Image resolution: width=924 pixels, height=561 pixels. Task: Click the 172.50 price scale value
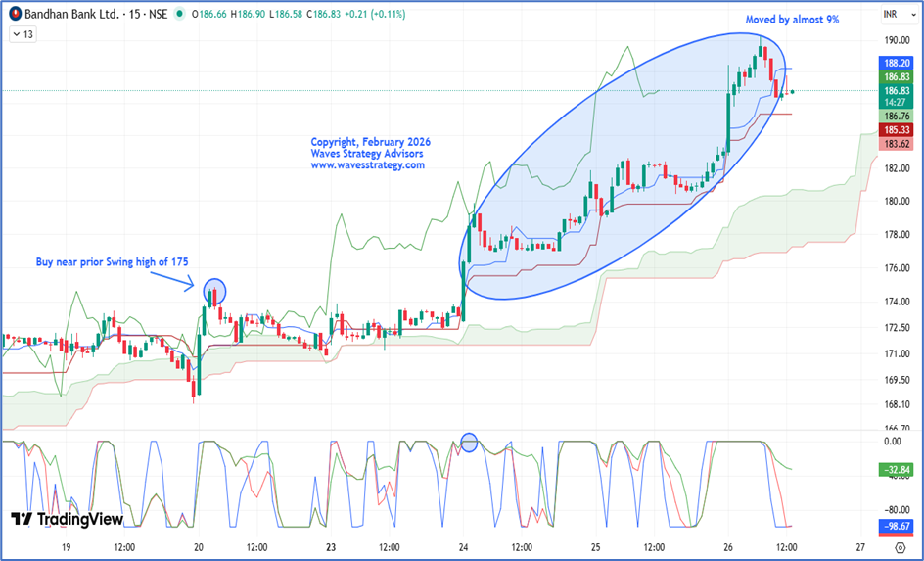pyautogui.click(x=895, y=328)
